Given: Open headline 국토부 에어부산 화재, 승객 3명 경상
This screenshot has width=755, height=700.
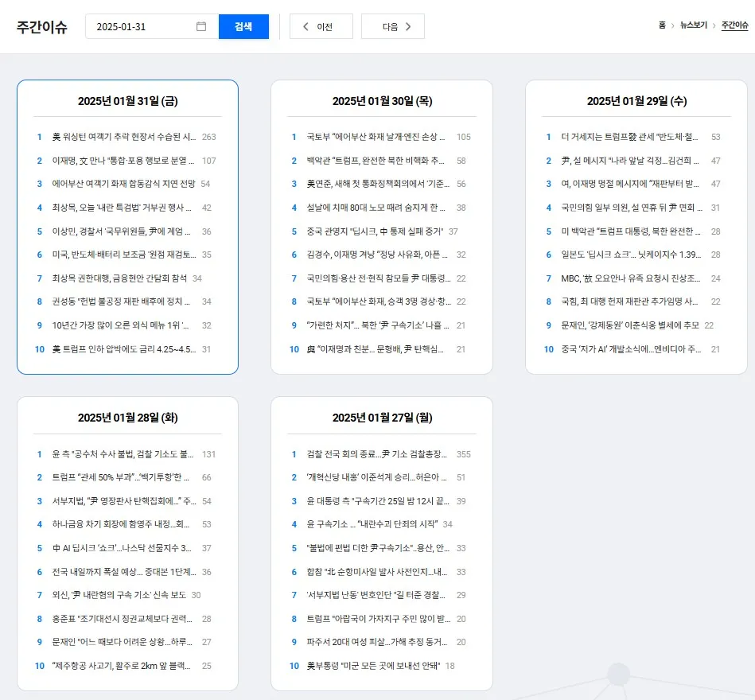Looking at the screenshot, I should [x=379, y=301].
